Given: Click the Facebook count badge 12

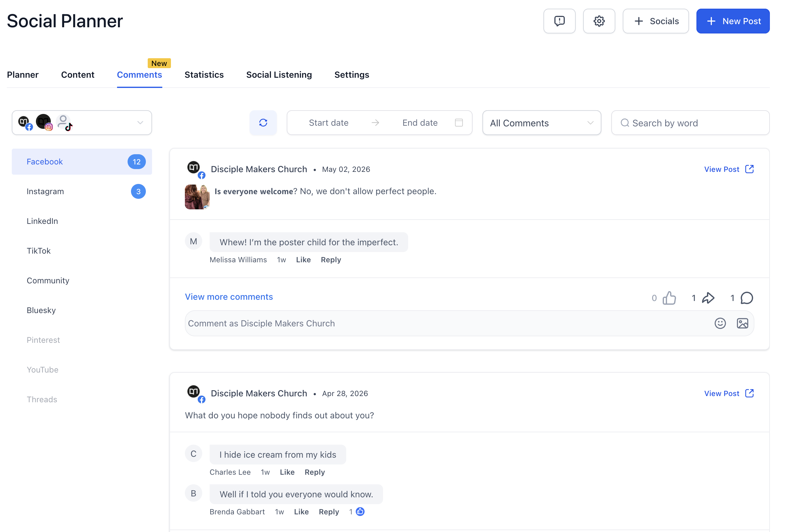Looking at the screenshot, I should tap(136, 162).
